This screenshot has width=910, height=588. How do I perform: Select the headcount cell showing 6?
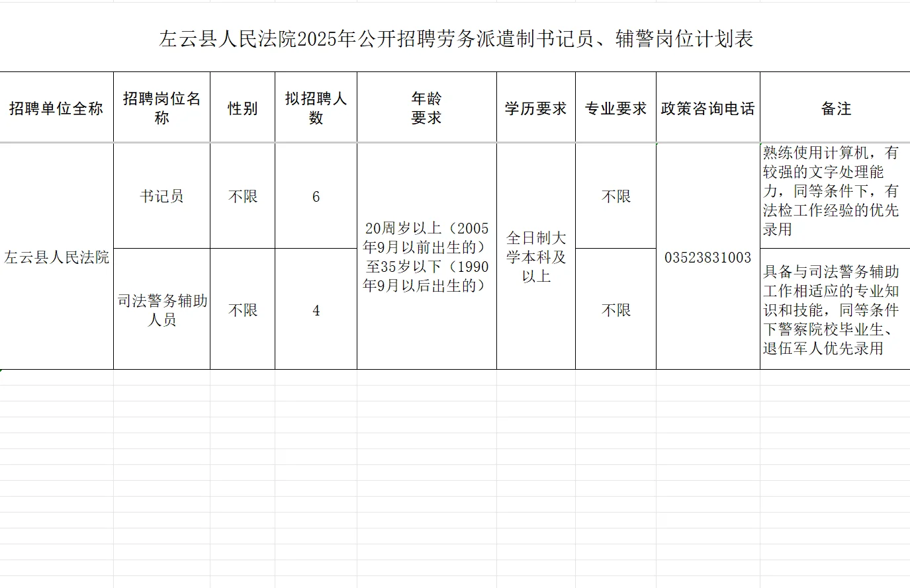pyautogui.click(x=316, y=196)
